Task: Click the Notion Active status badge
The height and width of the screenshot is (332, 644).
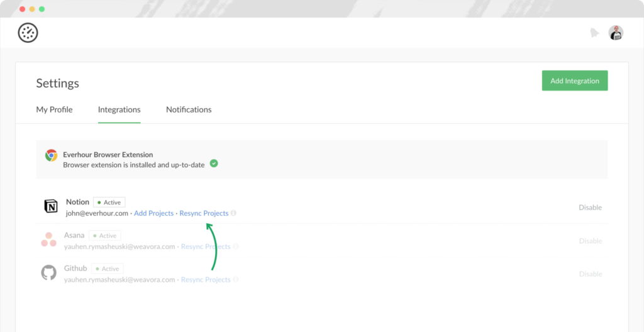Action: pos(109,202)
